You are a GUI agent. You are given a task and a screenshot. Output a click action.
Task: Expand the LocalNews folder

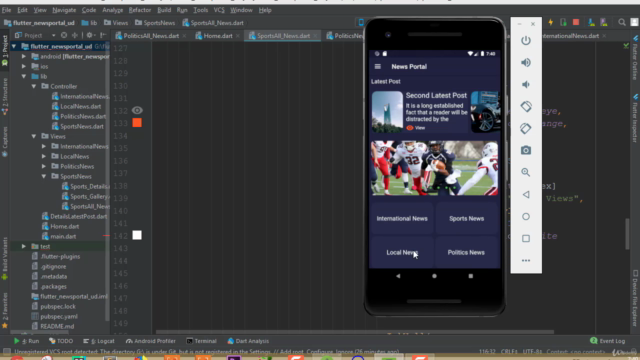[x=44, y=156]
